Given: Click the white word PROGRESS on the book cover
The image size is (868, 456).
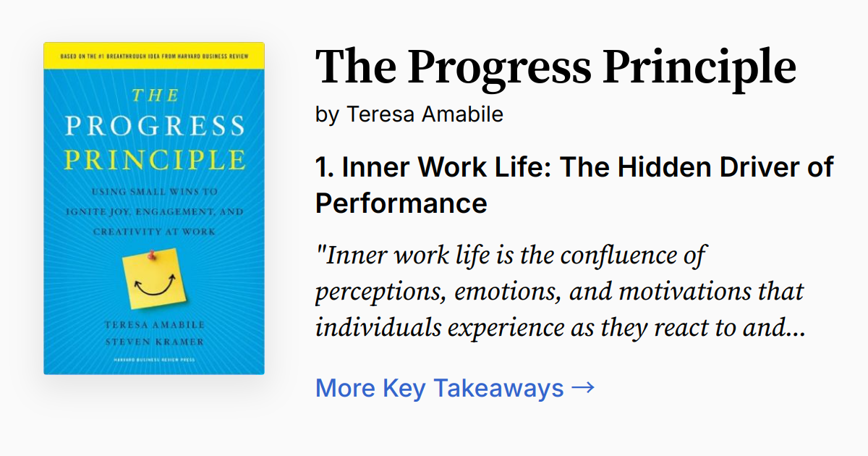Looking at the screenshot, I should (154, 127).
